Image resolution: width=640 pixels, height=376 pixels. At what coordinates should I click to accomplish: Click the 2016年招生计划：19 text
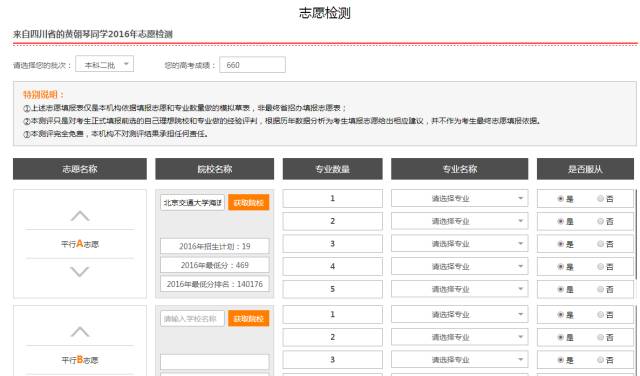pos(215,246)
